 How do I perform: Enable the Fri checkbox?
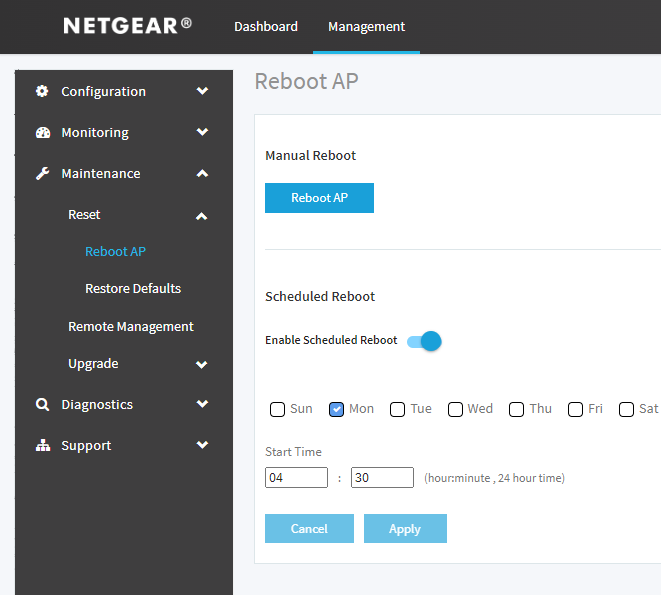pyautogui.click(x=575, y=409)
